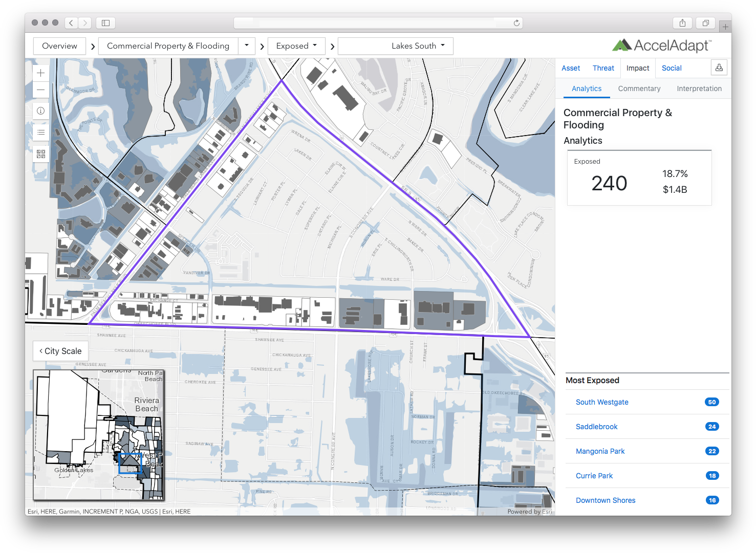Click the Safari share icon
The height and width of the screenshot is (553, 756).
[x=682, y=23]
